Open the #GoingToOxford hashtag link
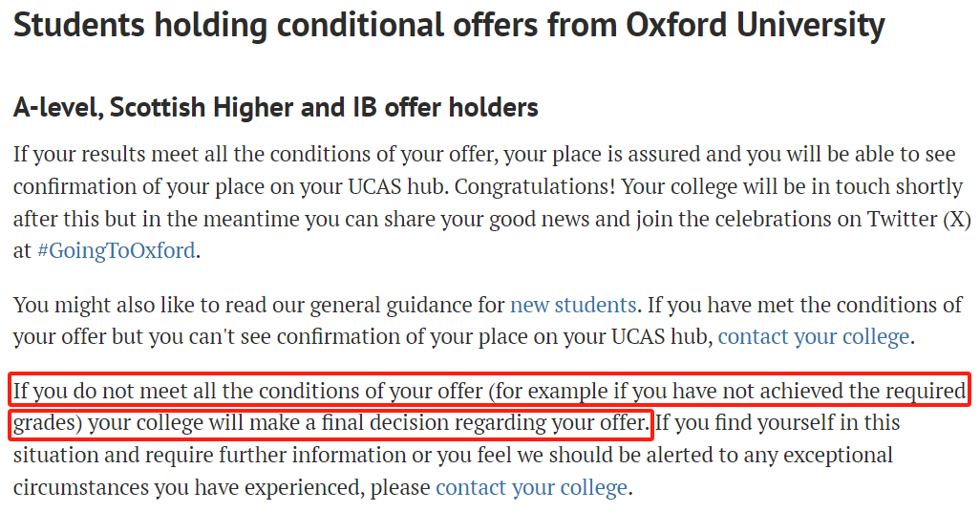Viewport: 980px width, 512px height. pyautogui.click(x=117, y=250)
